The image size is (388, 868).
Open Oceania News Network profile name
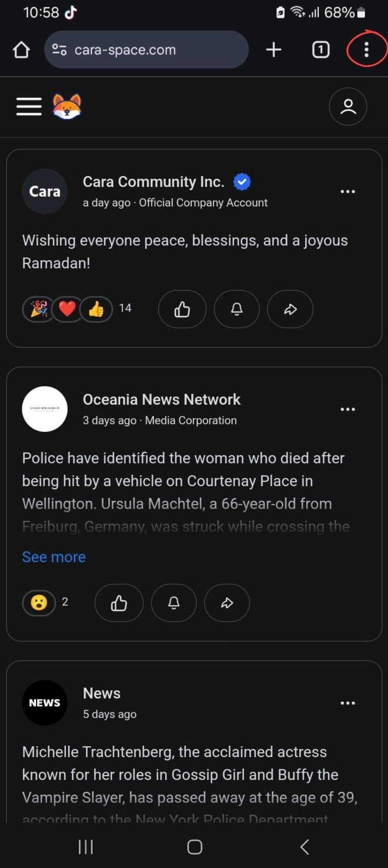tap(161, 399)
